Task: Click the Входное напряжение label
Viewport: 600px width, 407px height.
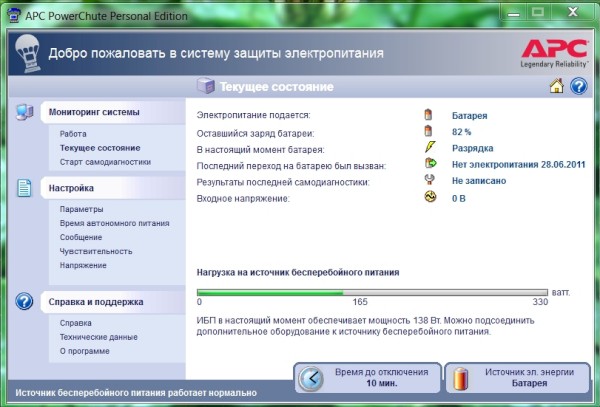Action: point(243,199)
